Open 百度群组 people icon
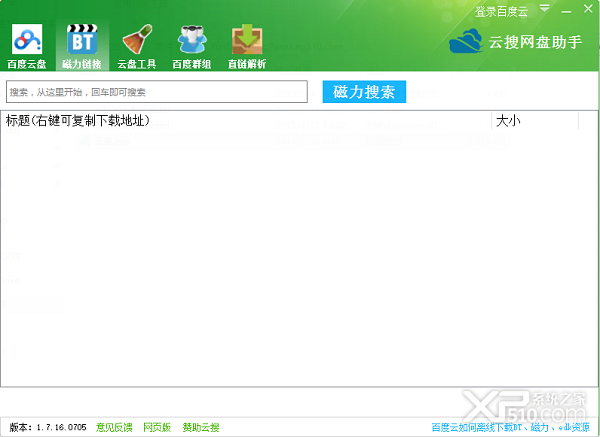600x437 pixels. [x=192, y=39]
